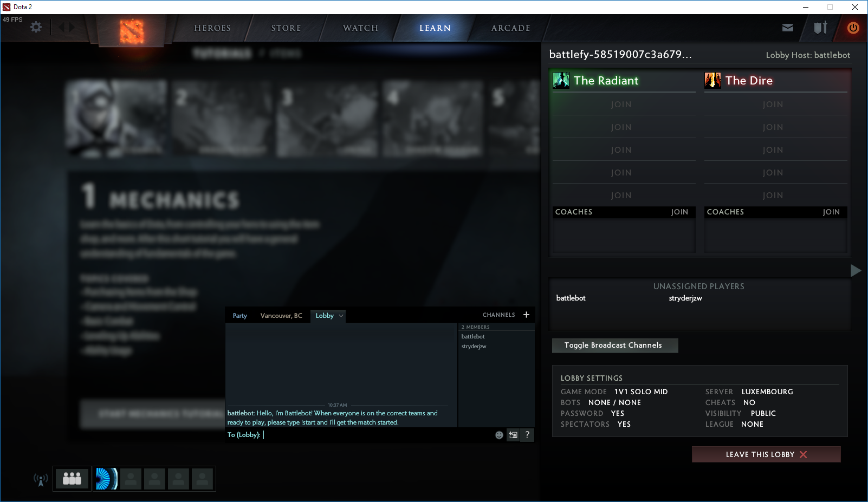
Task: Click Toggle Broadcast Channels button
Action: [x=615, y=345]
